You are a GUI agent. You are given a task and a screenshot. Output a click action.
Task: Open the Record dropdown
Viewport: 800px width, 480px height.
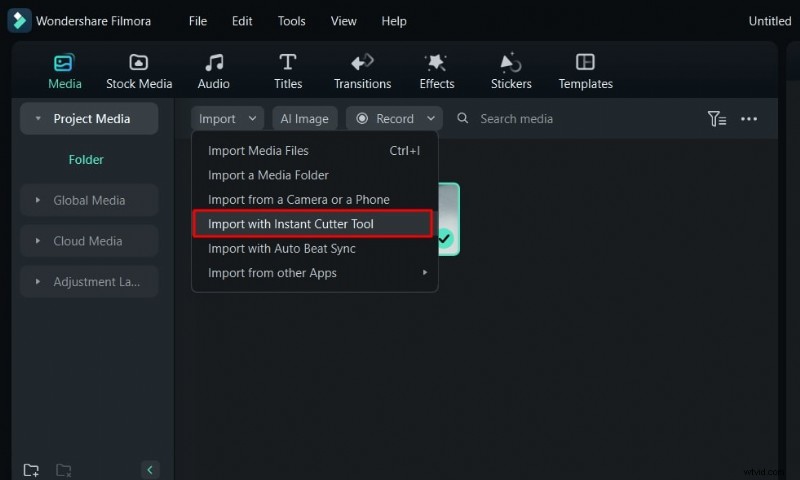[394, 119]
